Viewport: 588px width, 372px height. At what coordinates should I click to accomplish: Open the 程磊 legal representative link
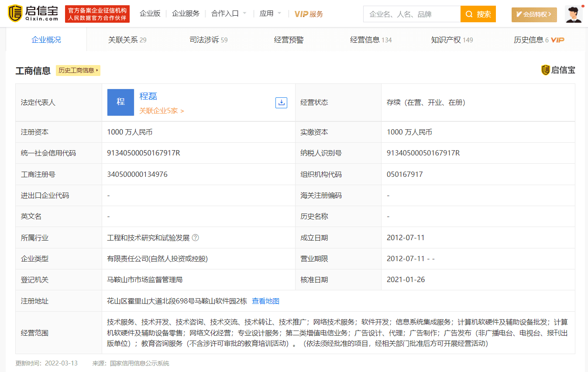click(148, 96)
